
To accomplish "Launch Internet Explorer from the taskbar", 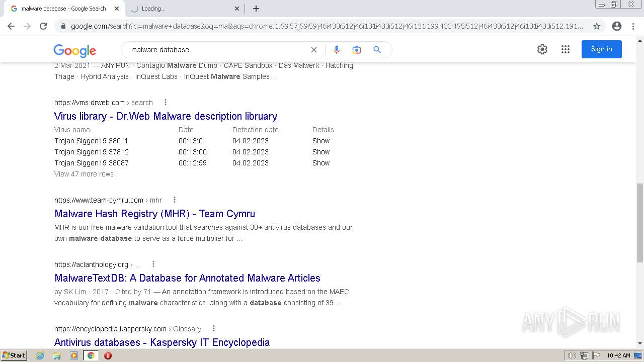I will pos(40,355).
